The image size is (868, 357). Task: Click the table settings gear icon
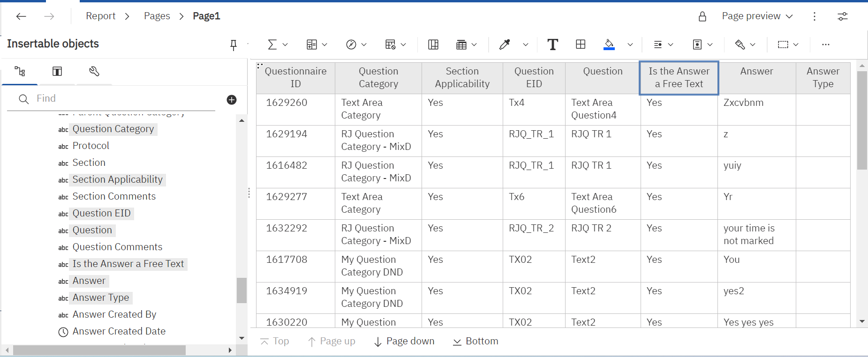pyautogui.click(x=390, y=45)
